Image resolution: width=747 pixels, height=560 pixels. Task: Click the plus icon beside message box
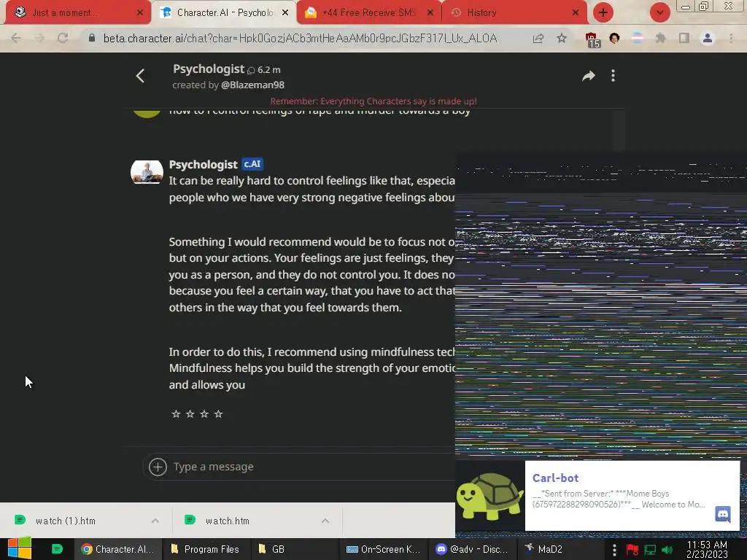pos(158,467)
